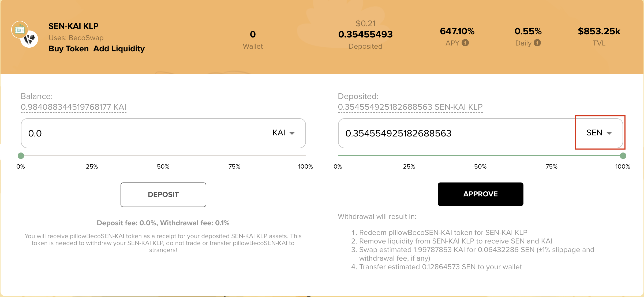This screenshot has height=297, width=644.
Task: Follow the Add Liquidity link
Action: tap(119, 49)
